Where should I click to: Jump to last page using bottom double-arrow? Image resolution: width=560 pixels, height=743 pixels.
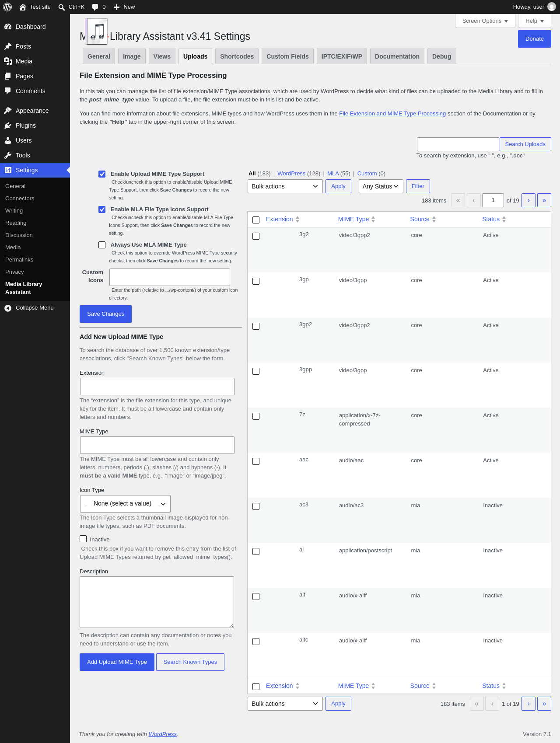[x=544, y=704]
